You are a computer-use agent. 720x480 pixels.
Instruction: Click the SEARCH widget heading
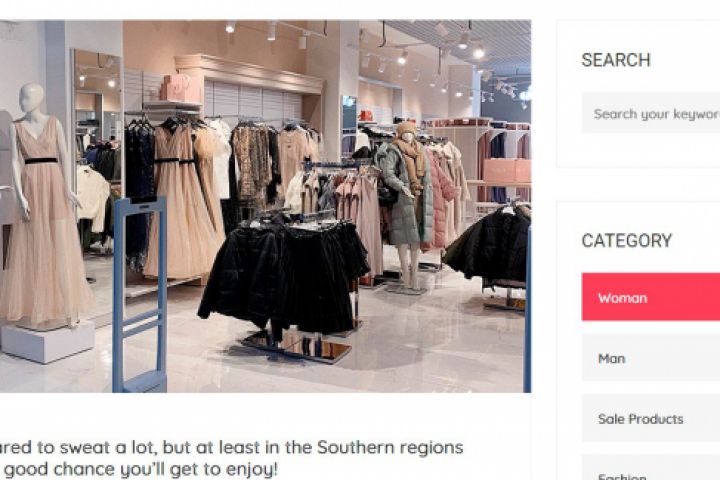coord(616,60)
